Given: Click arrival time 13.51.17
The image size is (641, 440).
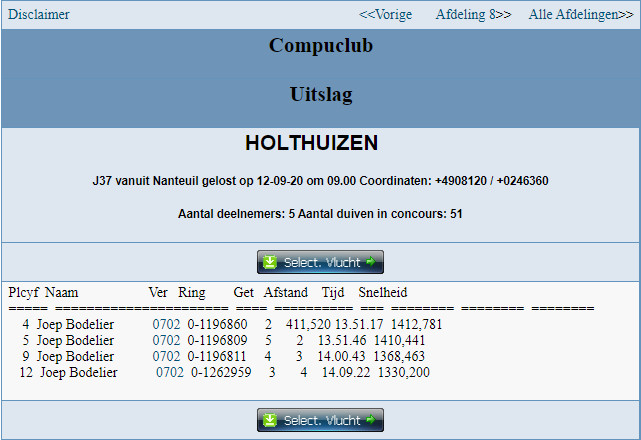Looking at the screenshot, I should point(359,324).
